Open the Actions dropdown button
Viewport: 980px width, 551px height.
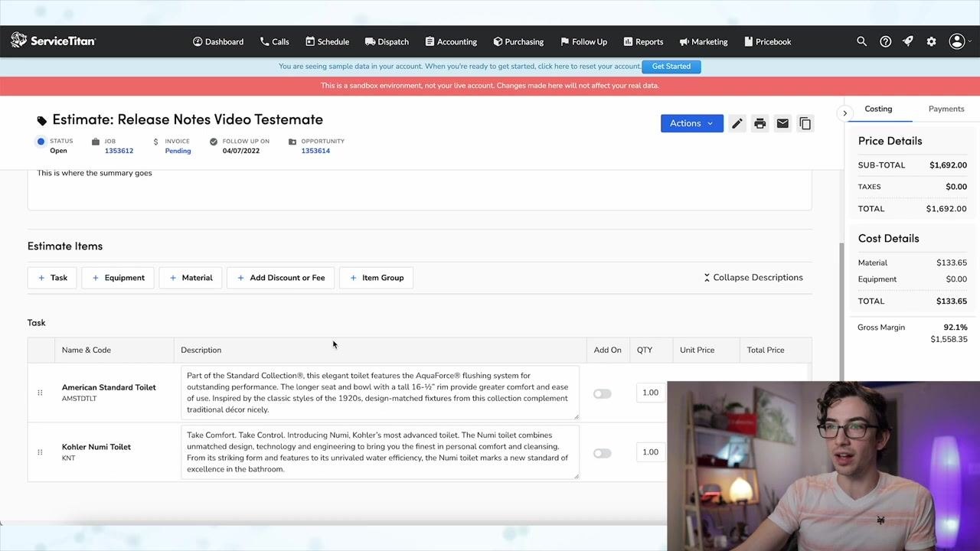point(691,123)
